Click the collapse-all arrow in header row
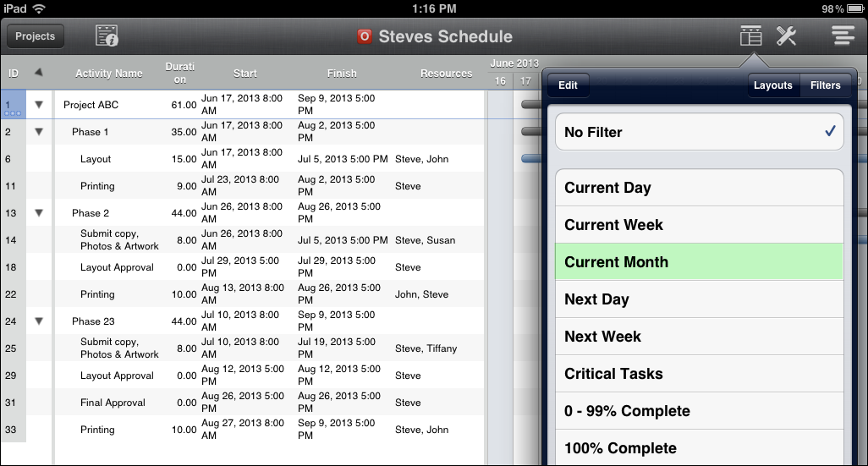This screenshot has width=868, height=466. (38, 73)
